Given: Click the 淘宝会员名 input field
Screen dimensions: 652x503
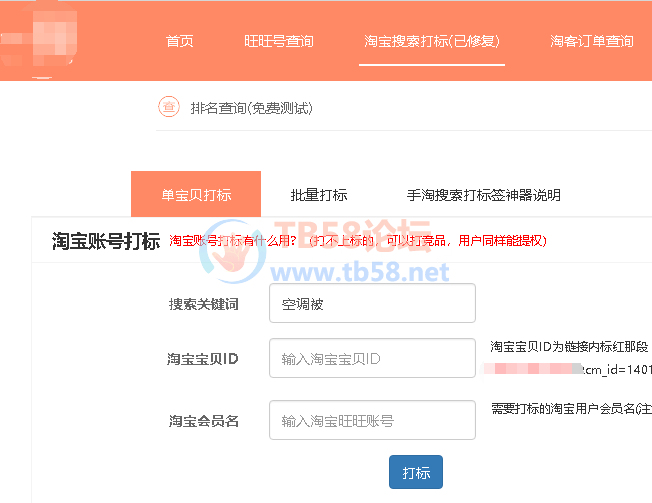Looking at the screenshot, I should 372,420.
